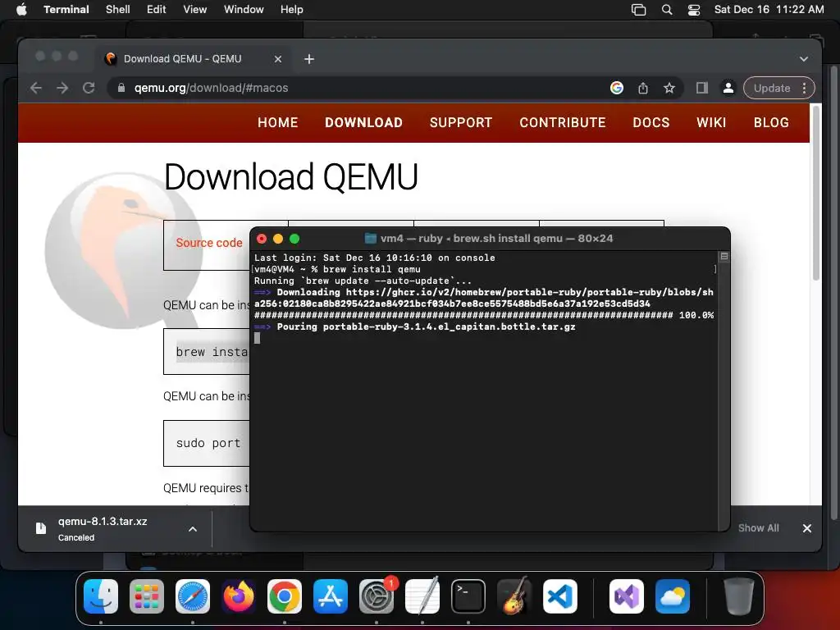Open Control Center in menu bar
Viewport: 840px width, 630px height.
click(x=694, y=10)
